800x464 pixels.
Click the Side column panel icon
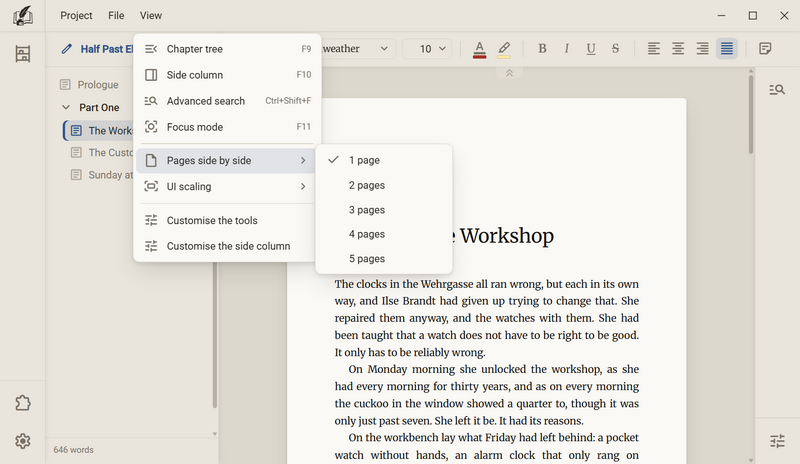coord(151,75)
